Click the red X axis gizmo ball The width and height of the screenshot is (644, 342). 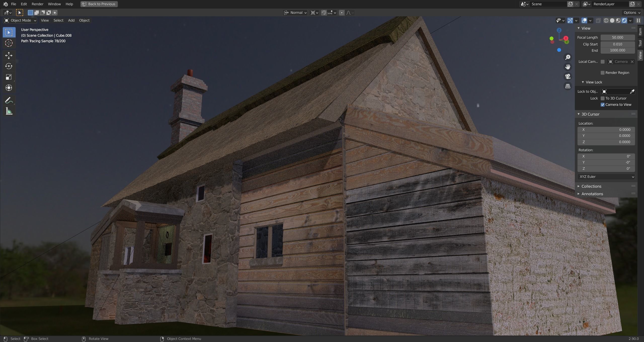[566, 38]
